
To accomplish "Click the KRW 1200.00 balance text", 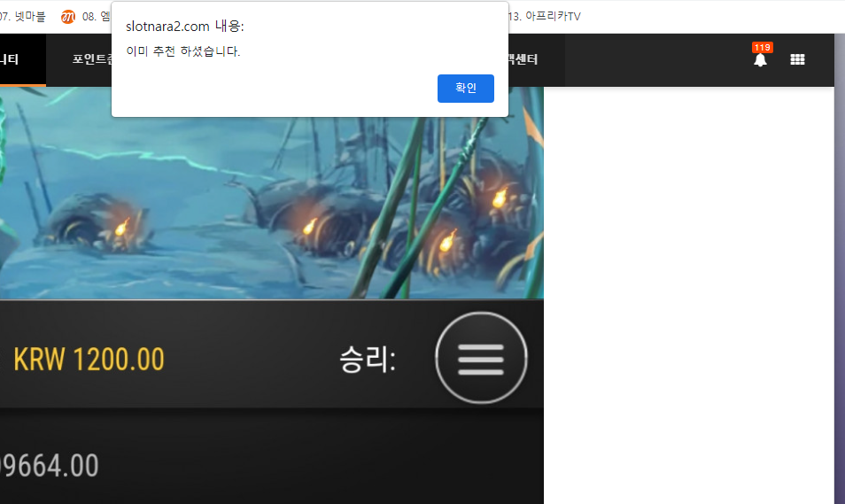I will (x=89, y=360).
